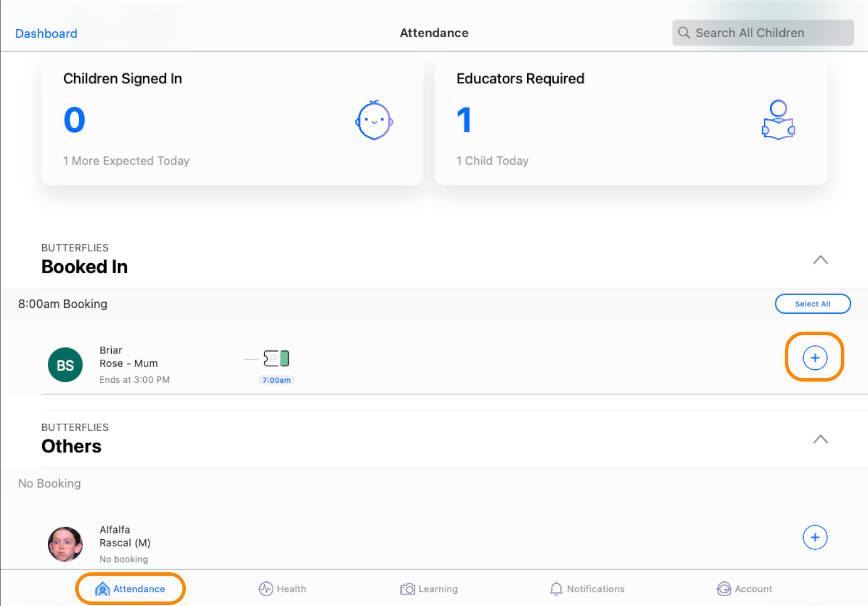
Task: Go back to the Dashboard
Action: click(46, 33)
